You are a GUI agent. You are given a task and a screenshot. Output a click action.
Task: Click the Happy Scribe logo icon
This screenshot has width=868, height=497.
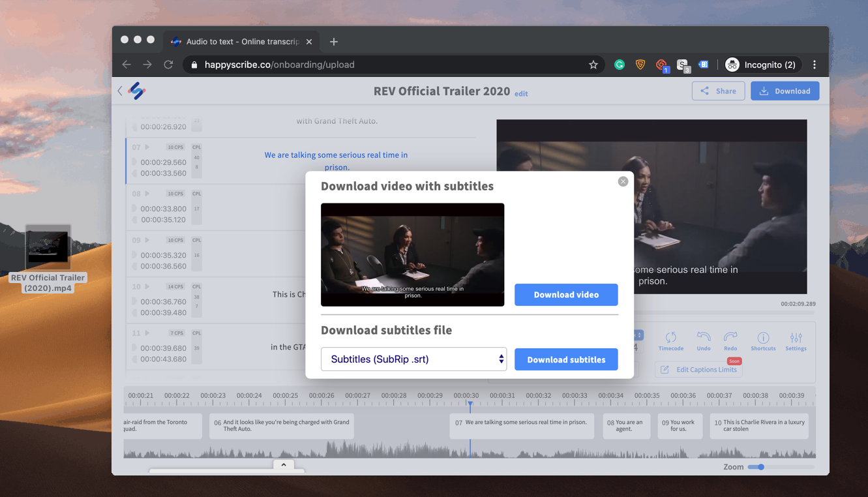pyautogui.click(x=136, y=91)
